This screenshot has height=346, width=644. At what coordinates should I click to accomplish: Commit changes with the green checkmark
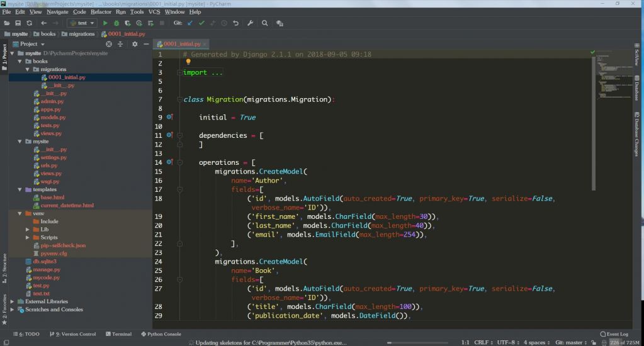pos(201,23)
